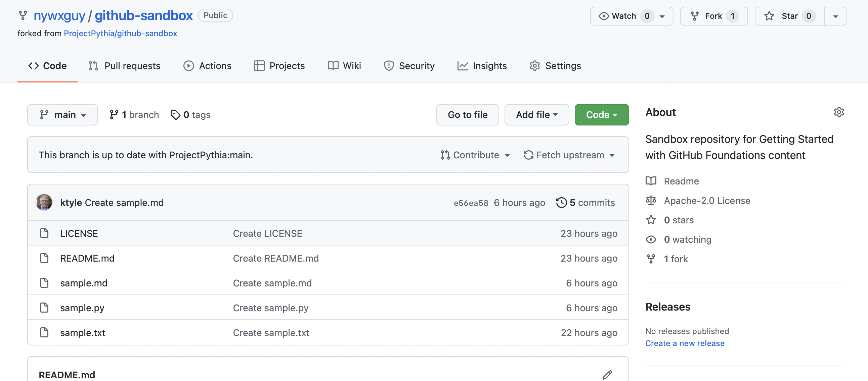Follow the Create a new release link
This screenshot has width=868, height=381.
point(685,343)
